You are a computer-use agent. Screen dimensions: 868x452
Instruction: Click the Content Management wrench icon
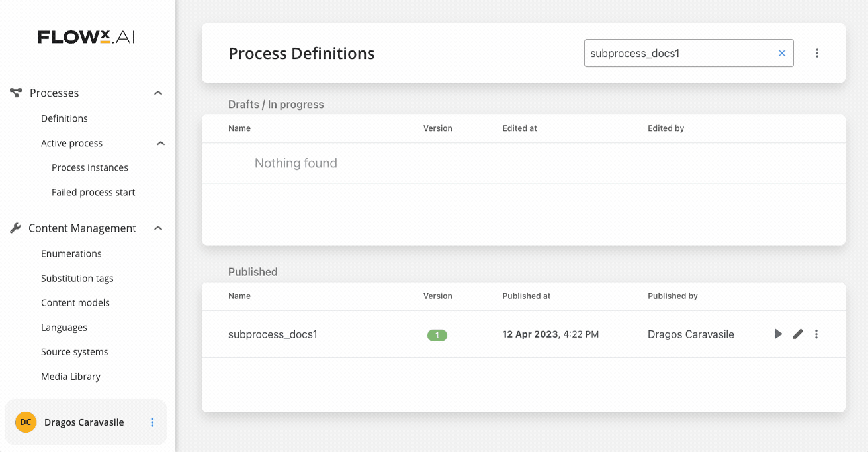coord(15,228)
